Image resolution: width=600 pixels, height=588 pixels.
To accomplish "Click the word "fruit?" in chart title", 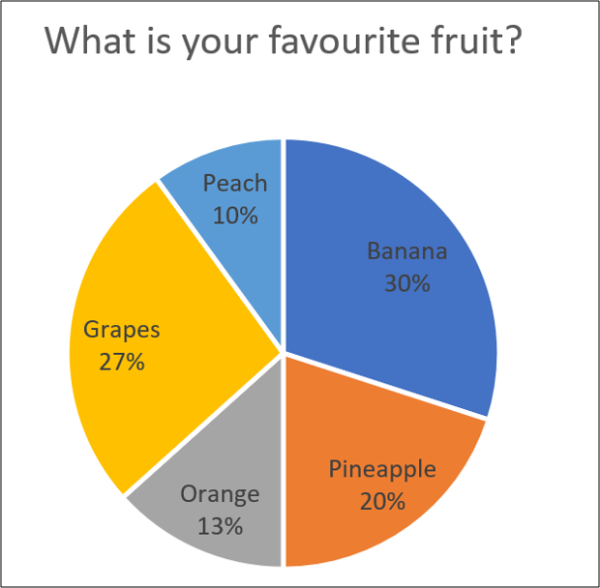I will tap(478, 42).
